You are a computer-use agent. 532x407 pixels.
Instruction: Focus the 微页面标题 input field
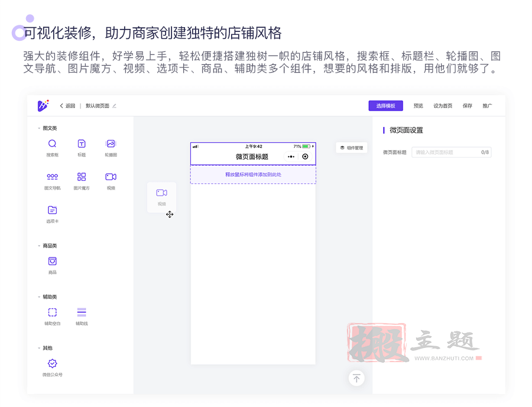[x=452, y=152]
